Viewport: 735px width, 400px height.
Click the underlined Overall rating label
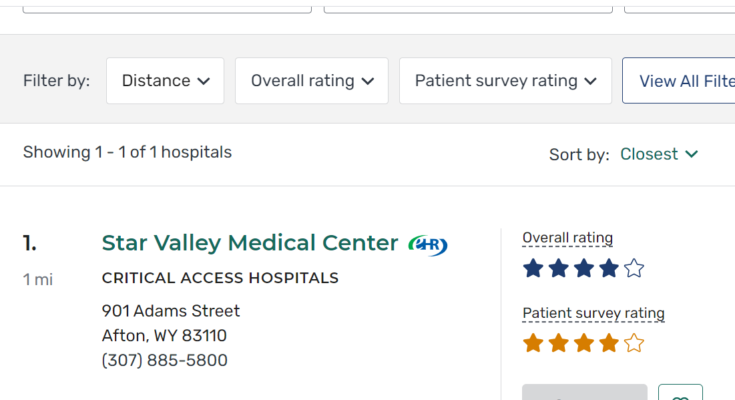567,238
